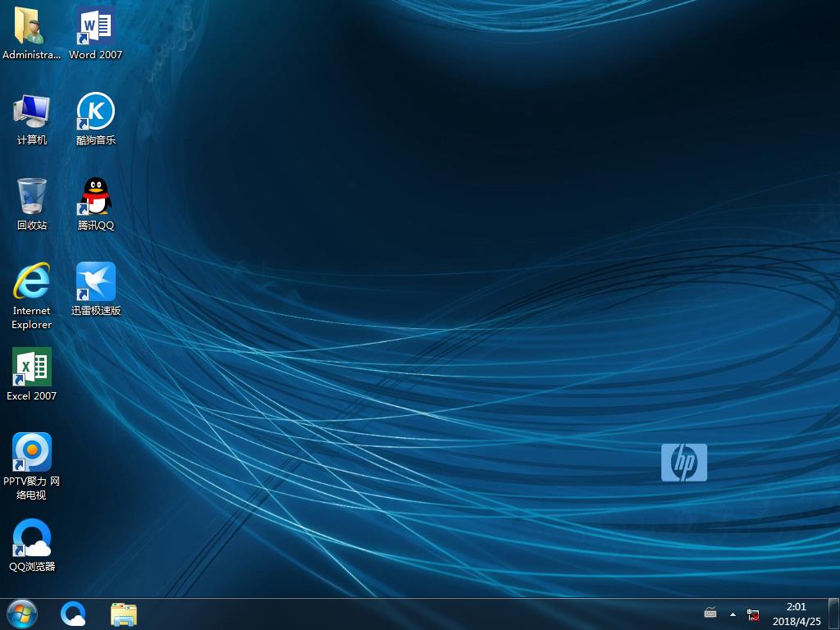
Task: Select the PPTV聚力 网络电视 desktop shortcut
Action: 32,467
